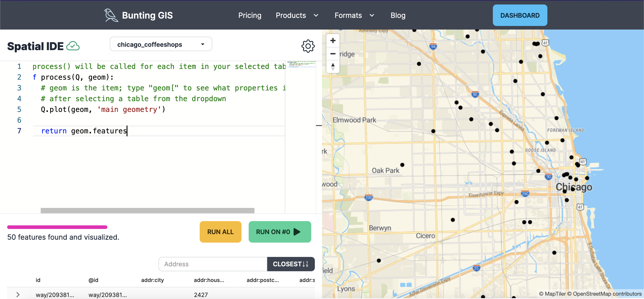This screenshot has height=299, width=644.
Task: Click the code editor horizontal scrollbar
Action: tap(147, 211)
